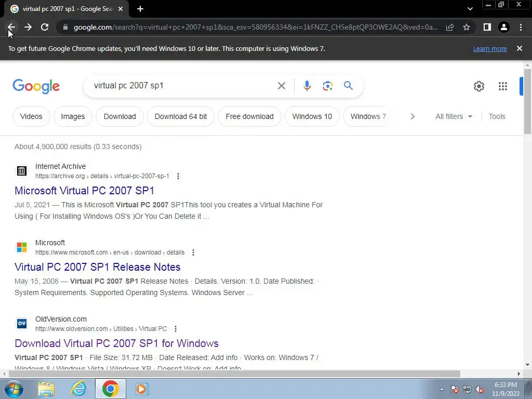Show more filter chips with right chevron
532x399 pixels.
point(413,116)
